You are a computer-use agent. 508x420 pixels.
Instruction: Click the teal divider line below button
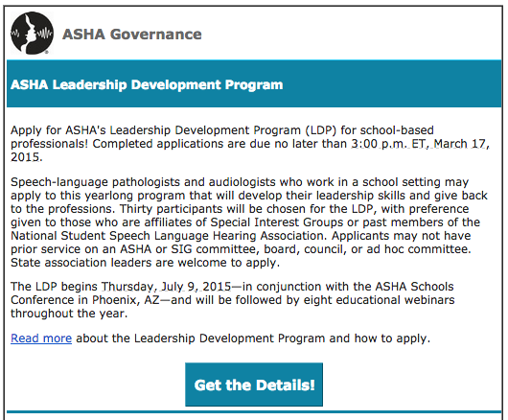254,412
